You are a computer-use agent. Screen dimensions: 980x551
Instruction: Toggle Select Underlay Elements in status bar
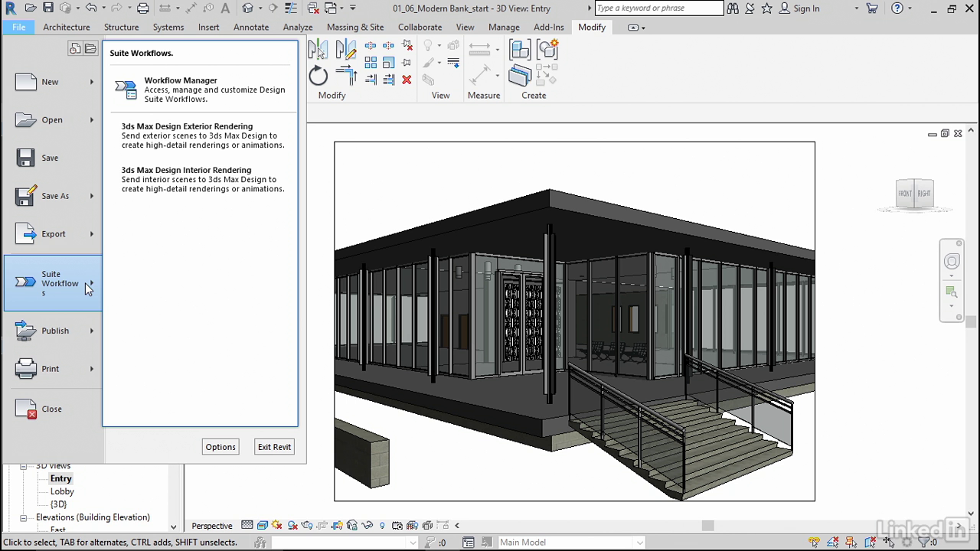point(832,543)
